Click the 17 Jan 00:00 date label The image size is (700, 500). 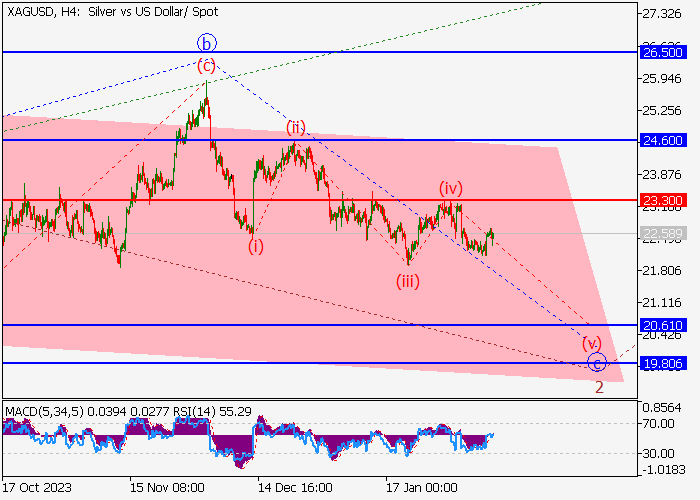pyautogui.click(x=422, y=487)
